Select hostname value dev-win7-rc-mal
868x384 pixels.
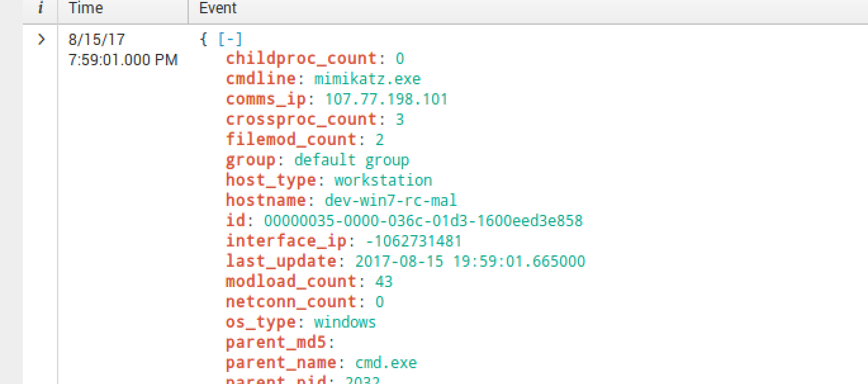click(390, 201)
